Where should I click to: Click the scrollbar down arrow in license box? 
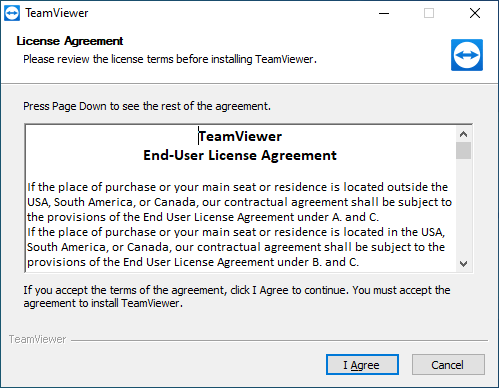(463, 264)
